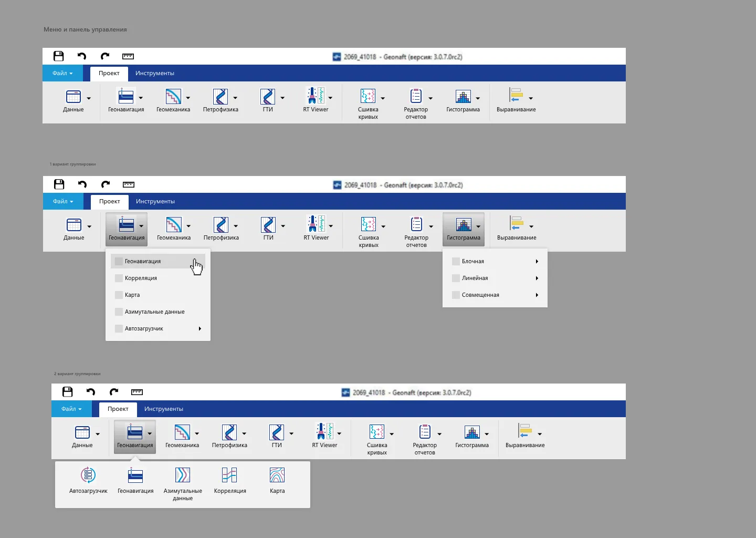
Task: Click Азимутальные данные icon in variant 2 flyout
Action: (183, 475)
